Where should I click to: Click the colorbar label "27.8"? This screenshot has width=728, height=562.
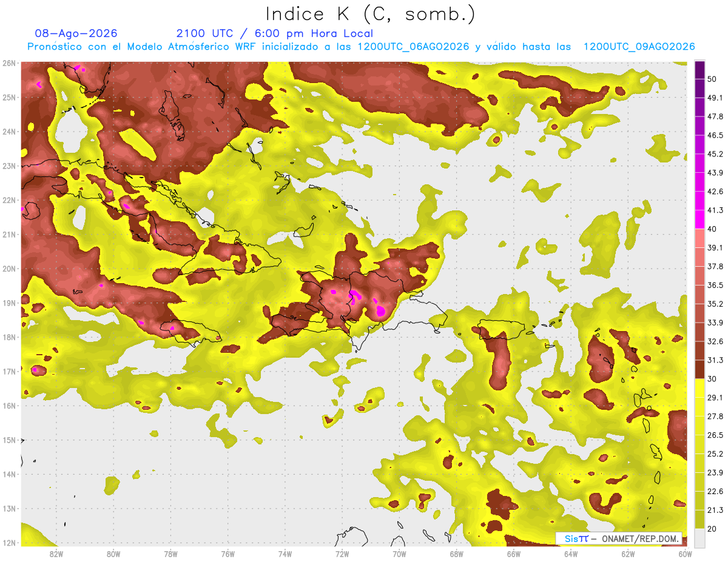715,416
